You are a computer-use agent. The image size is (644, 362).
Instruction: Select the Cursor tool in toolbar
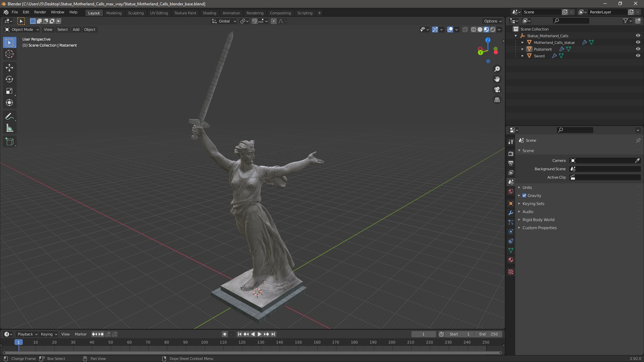(x=9, y=54)
